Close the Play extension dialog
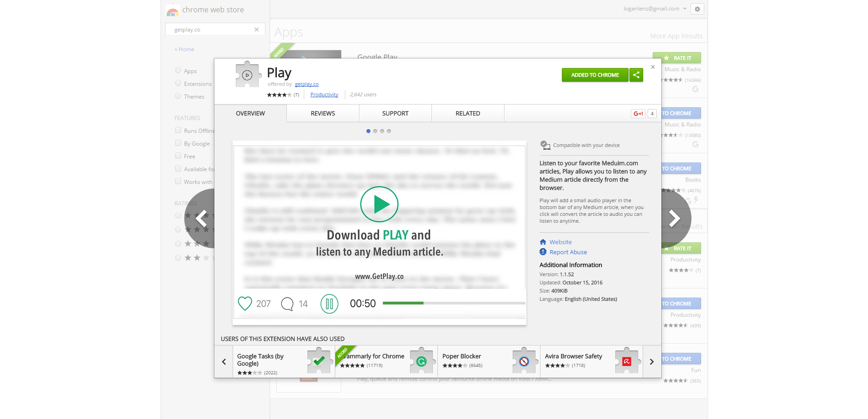The image size is (868, 419). [x=653, y=67]
